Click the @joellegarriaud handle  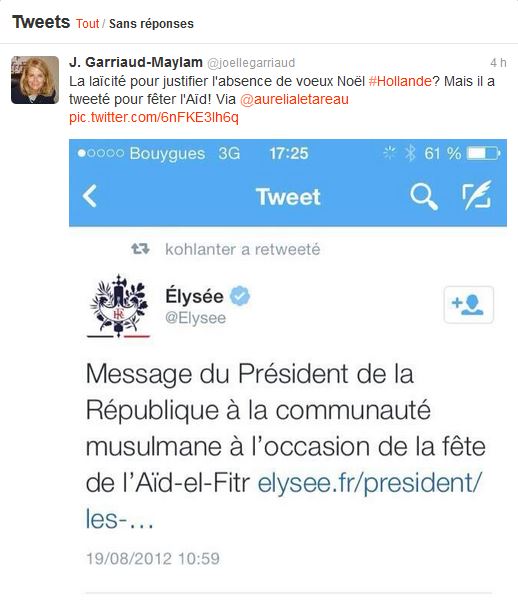point(251,62)
